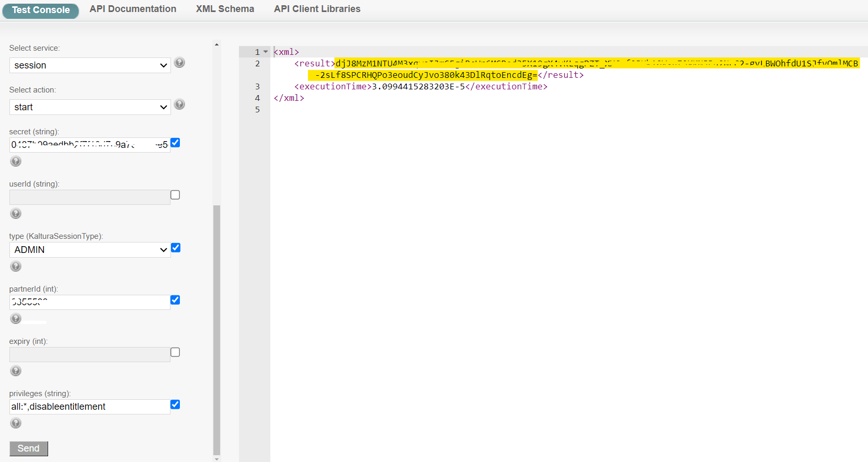868x462 pixels.
Task: Show help icon below secret field
Action: coord(16,161)
